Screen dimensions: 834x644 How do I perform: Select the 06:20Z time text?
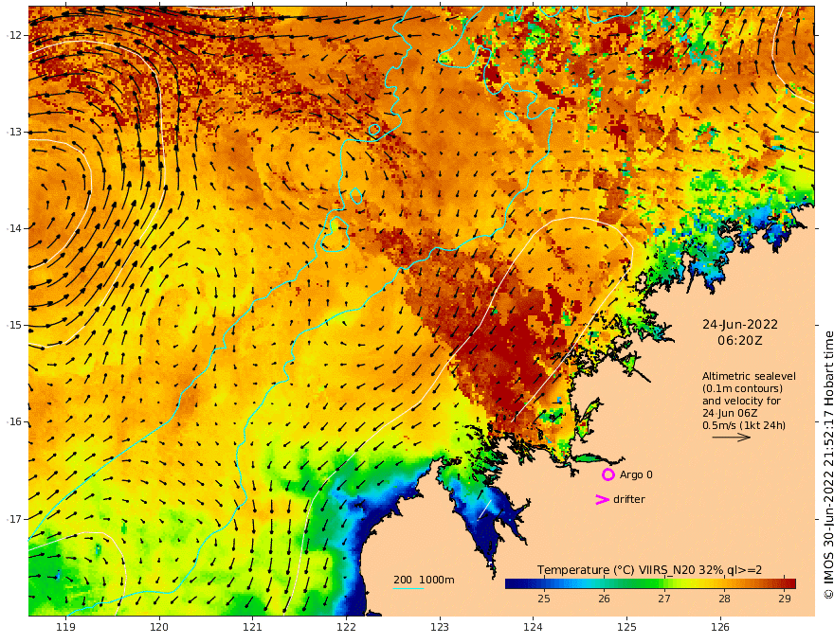(740, 340)
